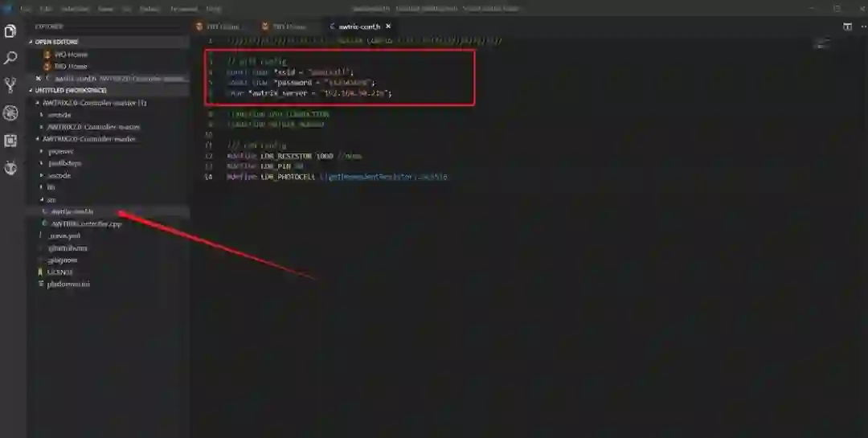
Task: Open the File menu
Action: tap(25, 9)
